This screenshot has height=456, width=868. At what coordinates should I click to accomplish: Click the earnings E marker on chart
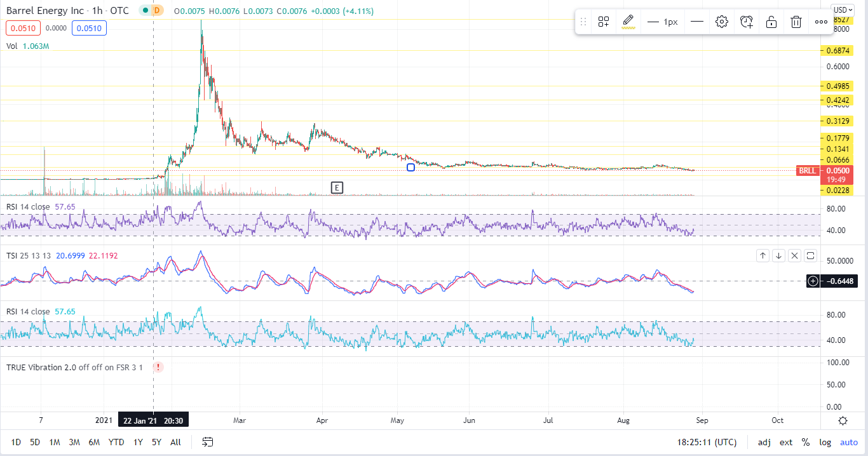tap(337, 187)
